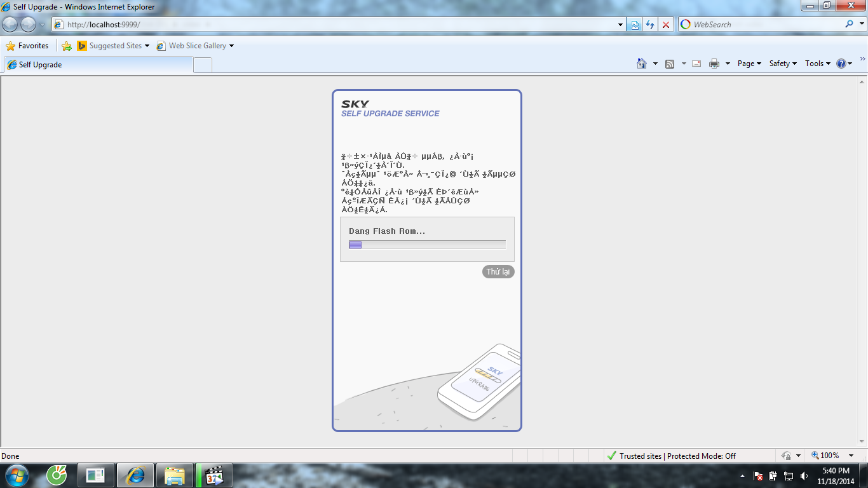
Task: Click the Home icon in command bar
Action: pyautogui.click(x=642, y=64)
